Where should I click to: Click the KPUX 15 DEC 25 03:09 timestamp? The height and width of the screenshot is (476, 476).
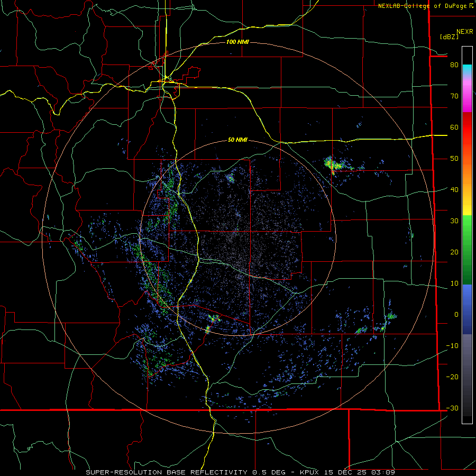[347, 472]
